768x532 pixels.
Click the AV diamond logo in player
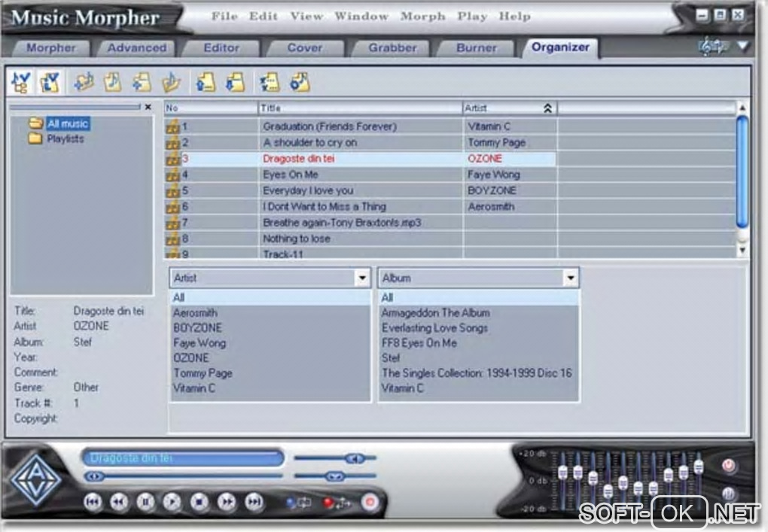pyautogui.click(x=35, y=479)
